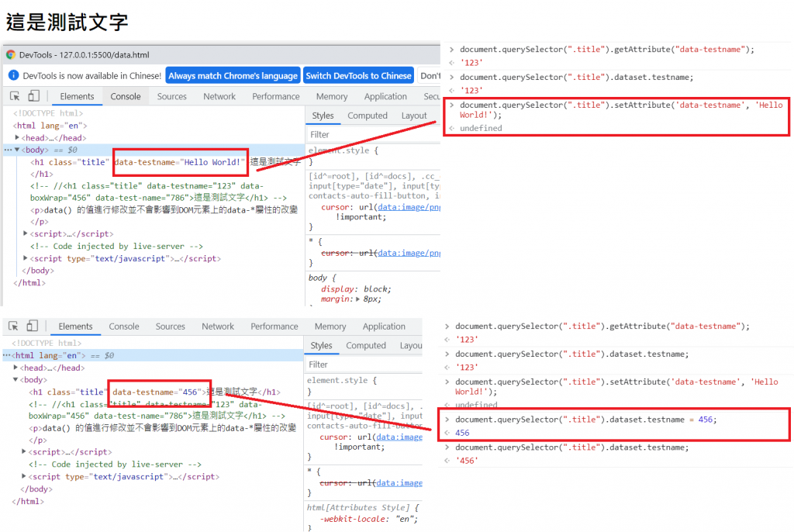Click the console line 'dataset.testname = 456;'
Viewport: 794px width, 532px height.
586,420
